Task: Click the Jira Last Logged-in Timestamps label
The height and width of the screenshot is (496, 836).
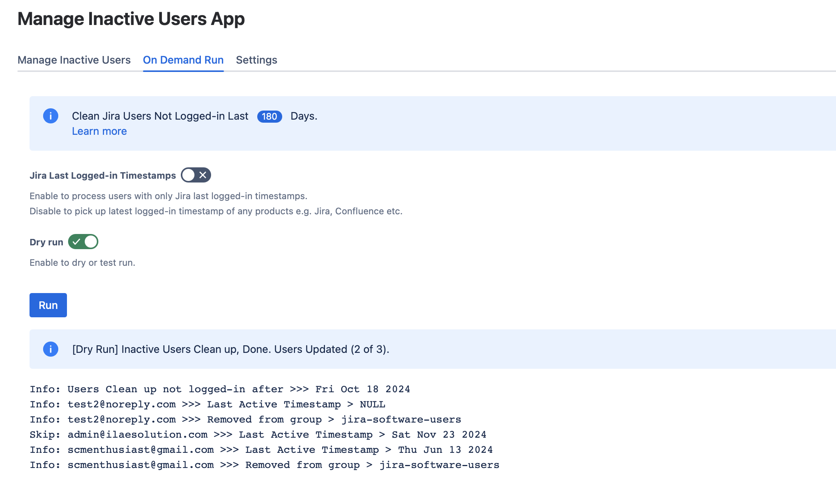Action: pos(102,175)
